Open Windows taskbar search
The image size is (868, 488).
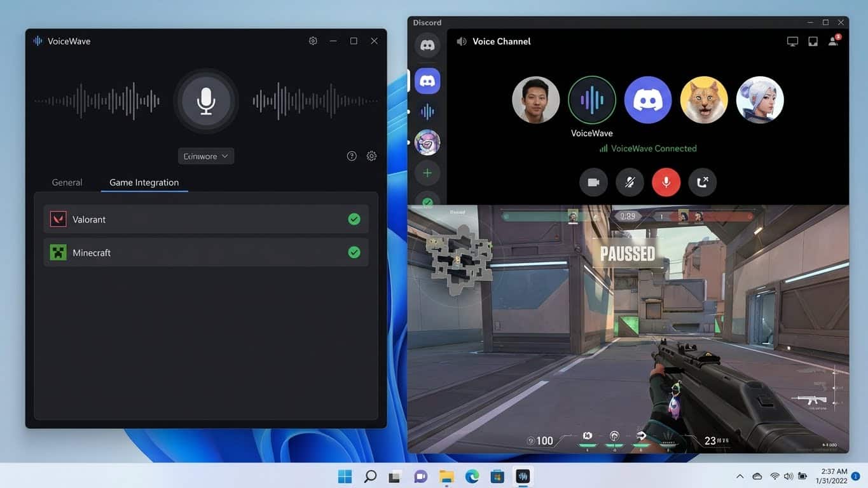pos(370,476)
